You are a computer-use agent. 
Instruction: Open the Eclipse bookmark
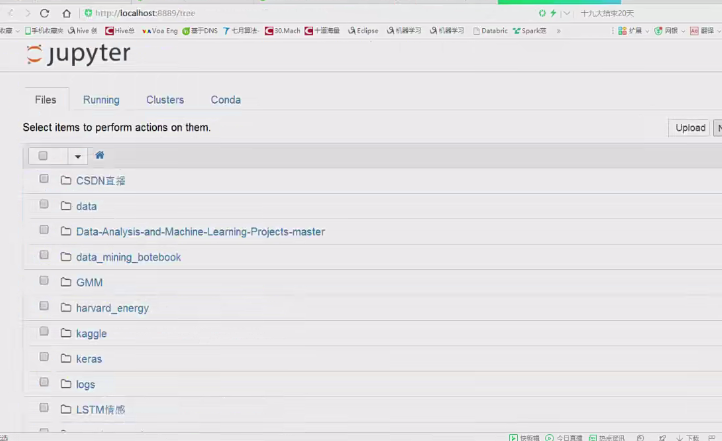click(363, 31)
